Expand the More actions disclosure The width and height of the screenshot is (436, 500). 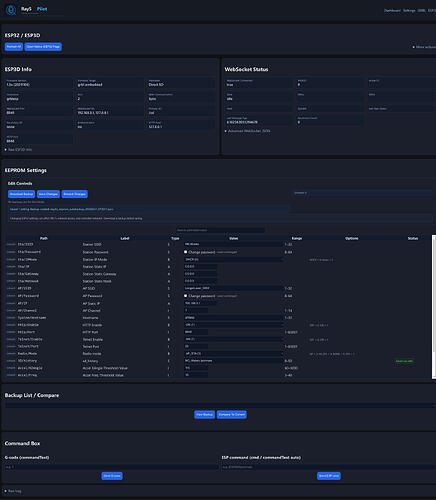click(x=424, y=47)
